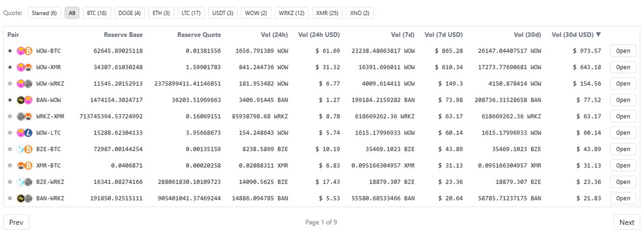Sort by Vol (30d USD) column

click(x=576, y=35)
